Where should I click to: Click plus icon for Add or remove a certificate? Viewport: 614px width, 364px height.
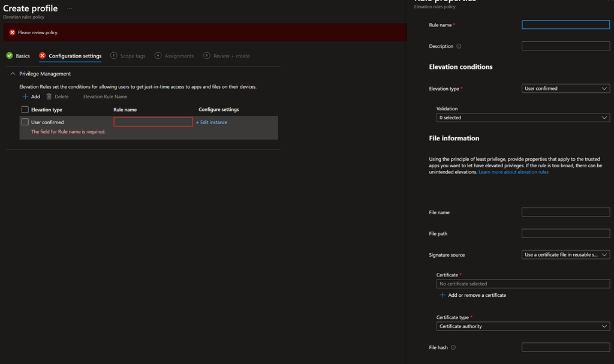coord(443,295)
